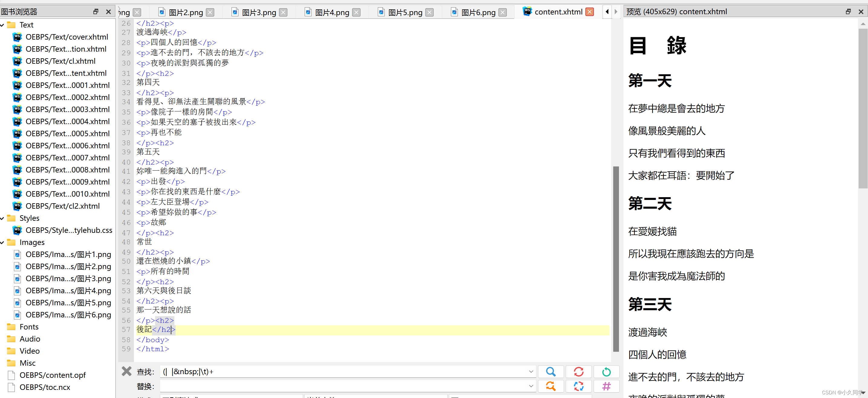868x398 pixels.
Task: Select OEBPS/Text/cover.xhtml file
Action: pos(67,37)
